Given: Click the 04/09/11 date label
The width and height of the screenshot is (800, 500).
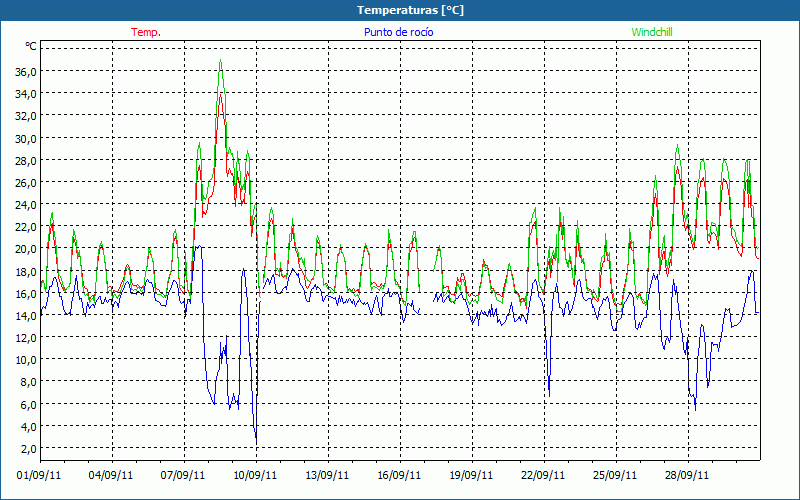Looking at the screenshot, I should point(111,475).
